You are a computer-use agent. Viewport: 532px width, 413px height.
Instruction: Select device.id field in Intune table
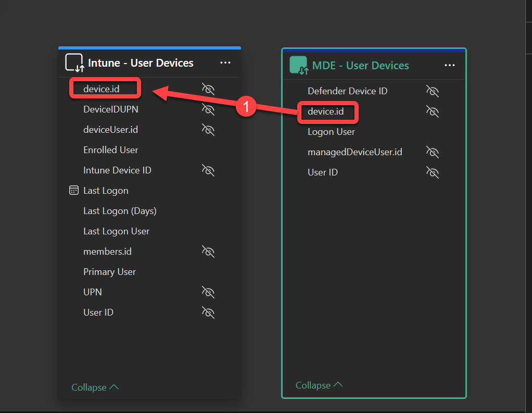point(102,89)
